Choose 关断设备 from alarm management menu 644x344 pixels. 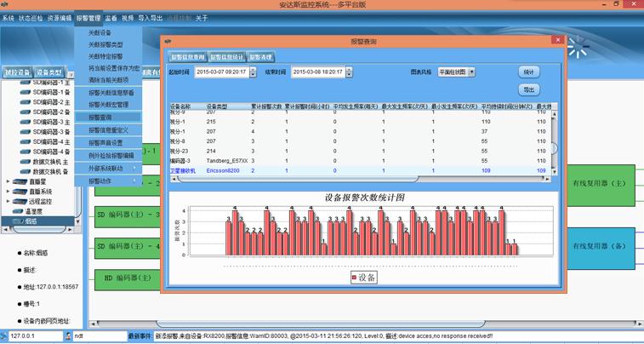108,33
